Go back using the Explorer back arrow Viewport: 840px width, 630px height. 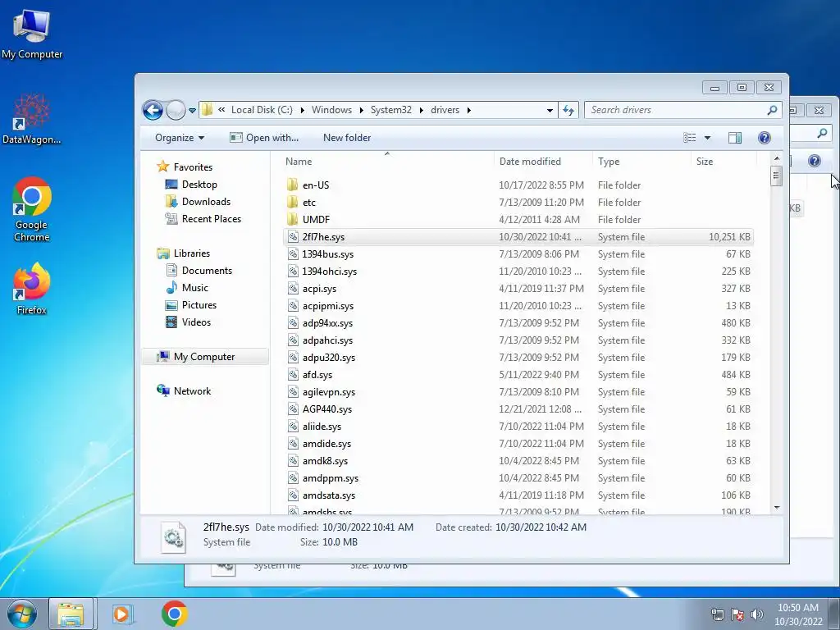153,111
